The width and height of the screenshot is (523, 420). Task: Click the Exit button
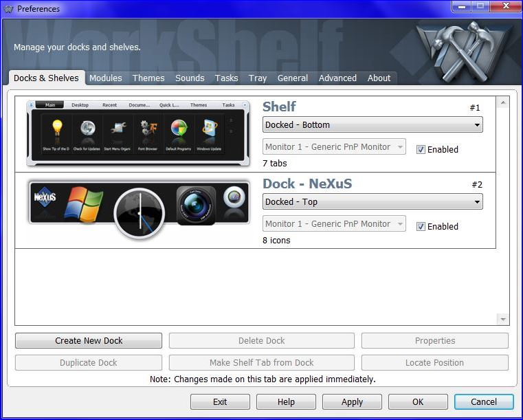click(x=220, y=401)
